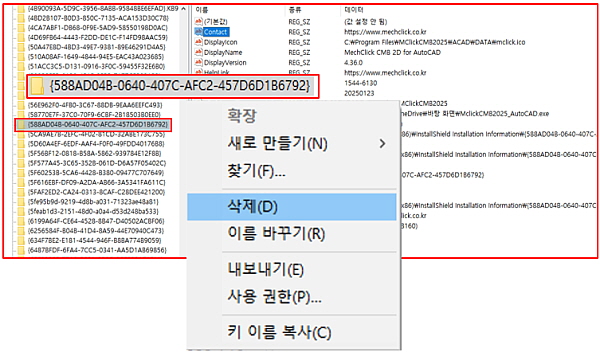Choose 확장 from the context menu
The width and height of the screenshot is (600, 360).
click(x=242, y=116)
